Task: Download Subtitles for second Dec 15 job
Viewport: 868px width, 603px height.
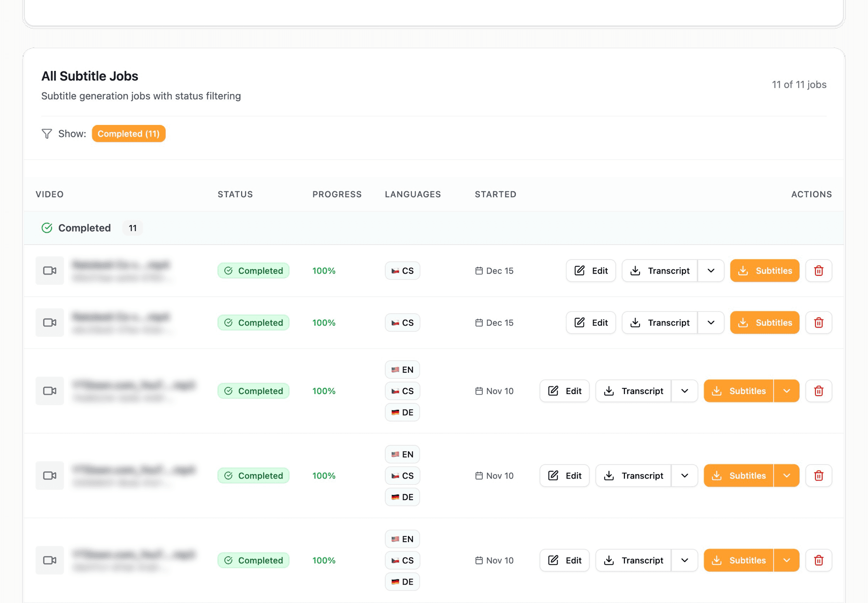Action: point(764,323)
